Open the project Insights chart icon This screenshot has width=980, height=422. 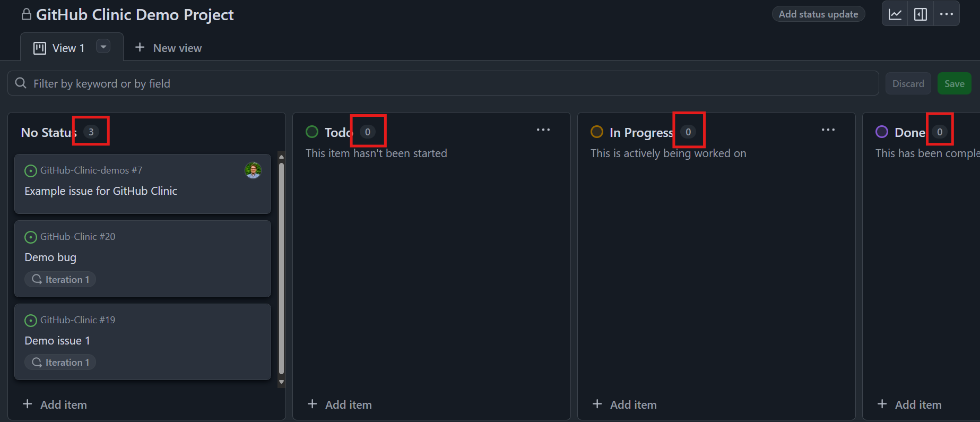(x=895, y=14)
